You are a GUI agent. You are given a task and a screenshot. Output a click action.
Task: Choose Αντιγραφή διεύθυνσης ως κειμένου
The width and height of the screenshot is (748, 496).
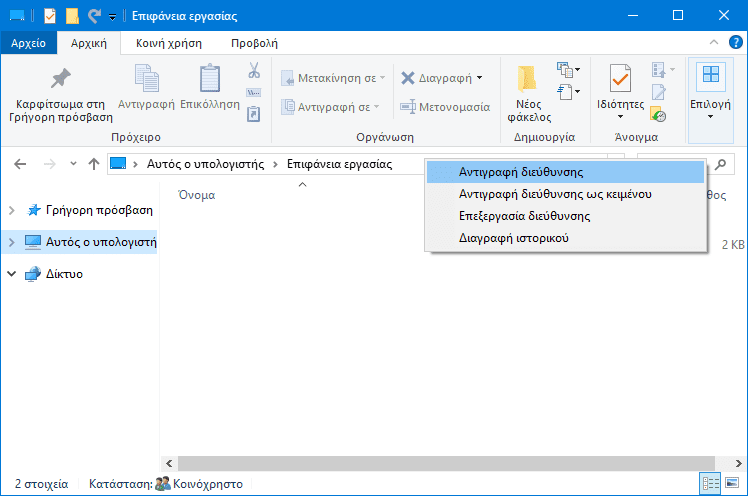tap(565, 194)
